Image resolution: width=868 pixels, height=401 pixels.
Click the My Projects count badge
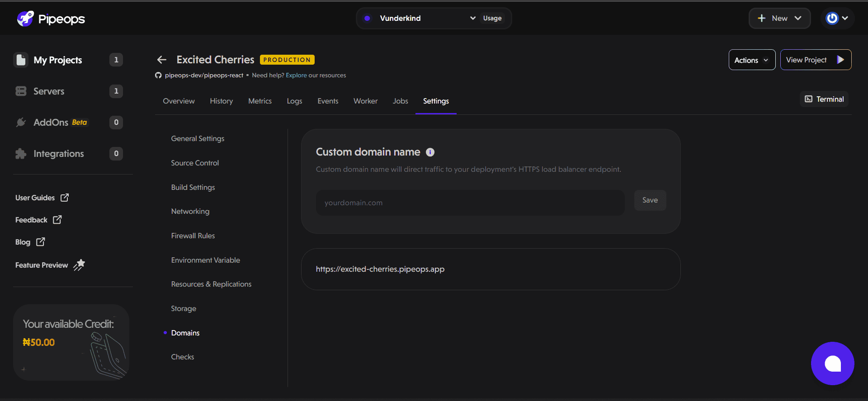(x=116, y=60)
